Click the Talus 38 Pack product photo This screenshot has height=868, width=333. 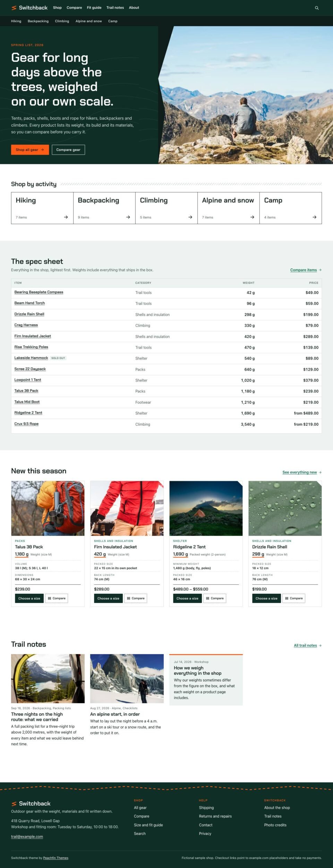(48, 509)
